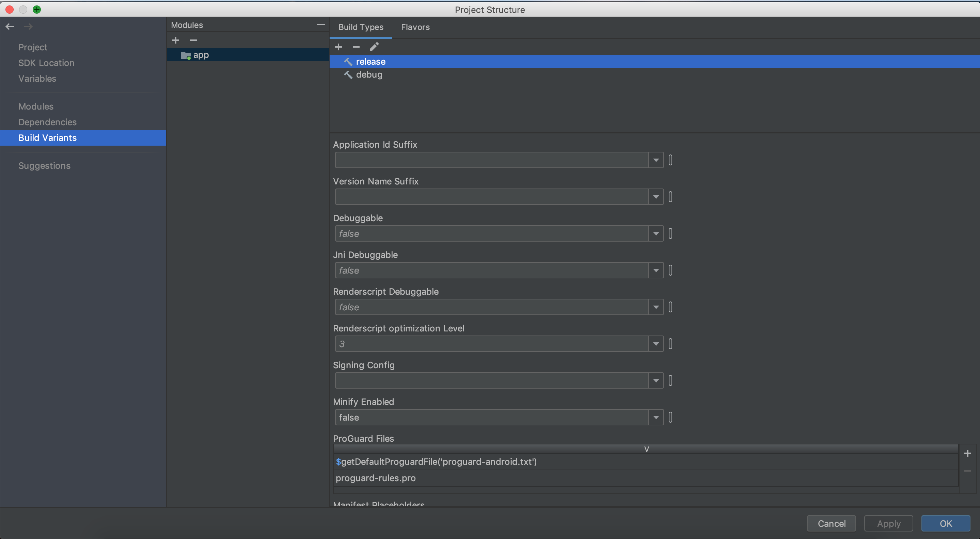This screenshot has height=539, width=980.
Task: Remove the selected build type
Action: coord(356,47)
